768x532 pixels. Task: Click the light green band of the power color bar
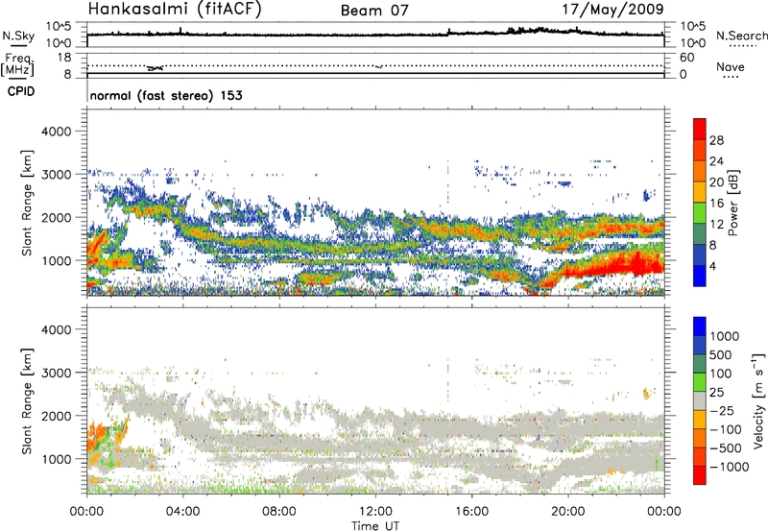[700, 212]
